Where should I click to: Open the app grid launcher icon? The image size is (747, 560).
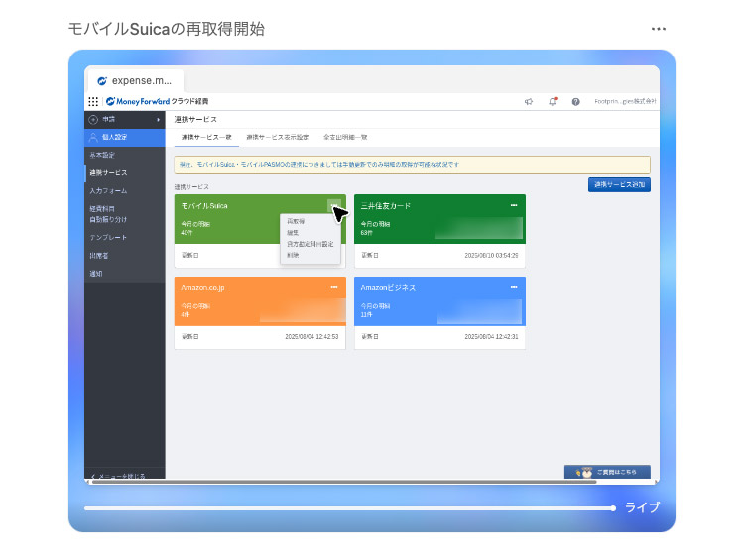93,101
